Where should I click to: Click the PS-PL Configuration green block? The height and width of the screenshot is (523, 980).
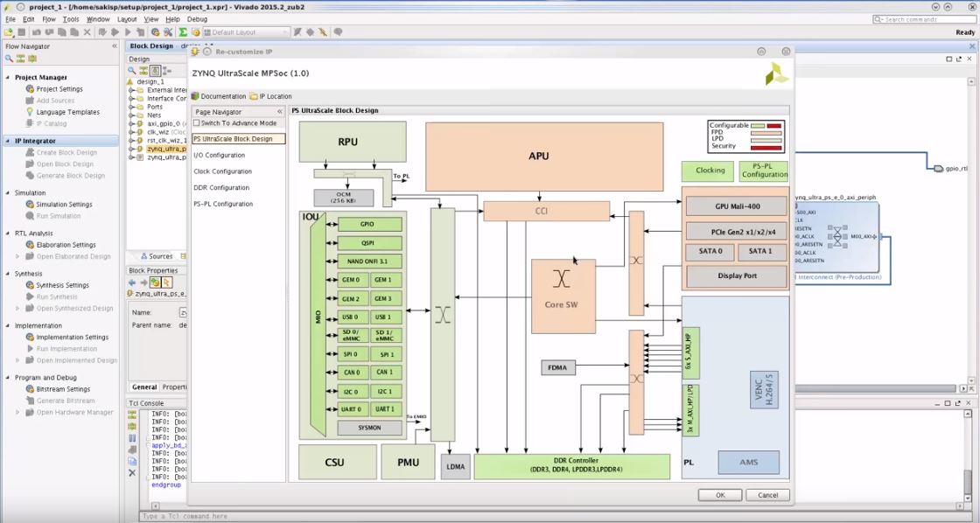click(764, 171)
